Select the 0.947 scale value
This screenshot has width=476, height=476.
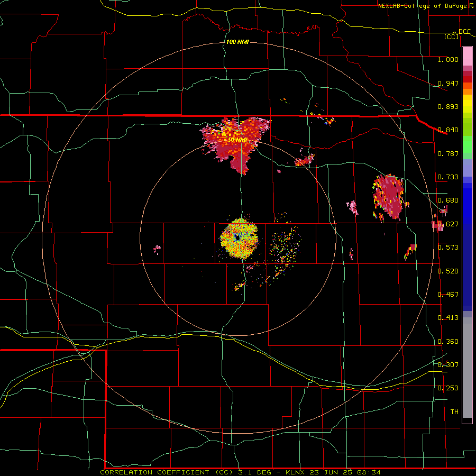tap(448, 83)
